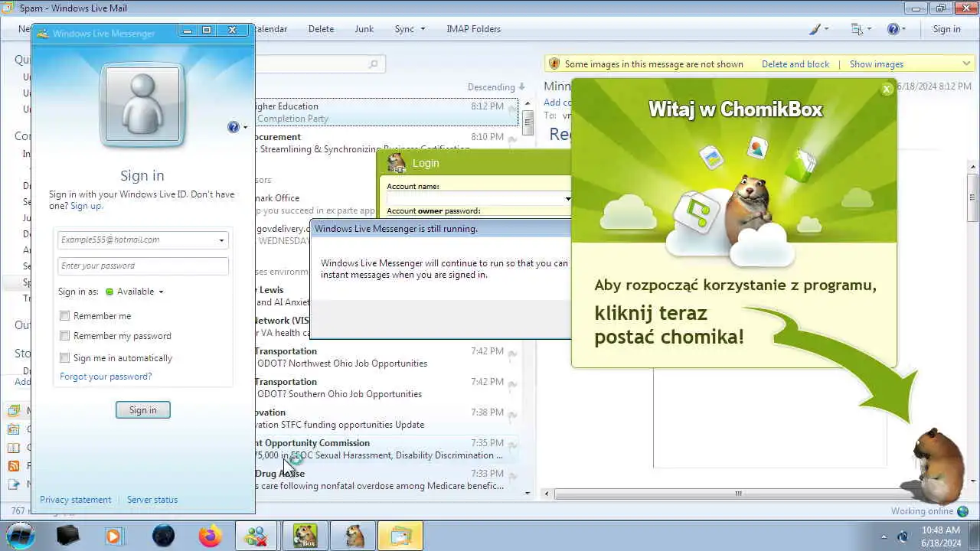
Task: Click the Windows Start orb
Action: [21, 535]
